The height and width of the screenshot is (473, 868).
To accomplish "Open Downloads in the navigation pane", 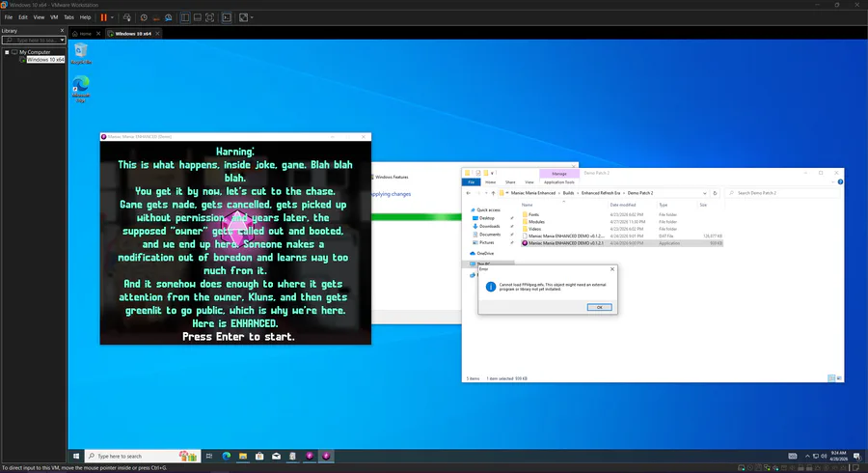I will (x=489, y=227).
